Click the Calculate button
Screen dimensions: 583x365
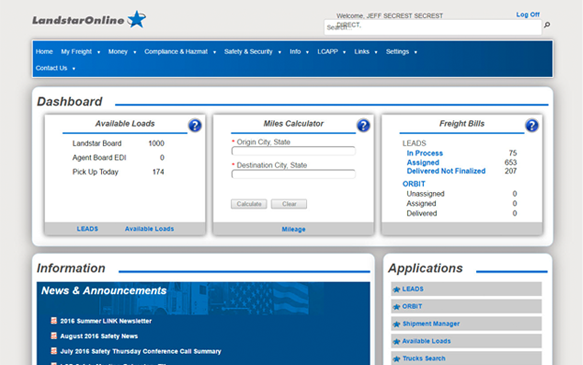pyautogui.click(x=249, y=204)
